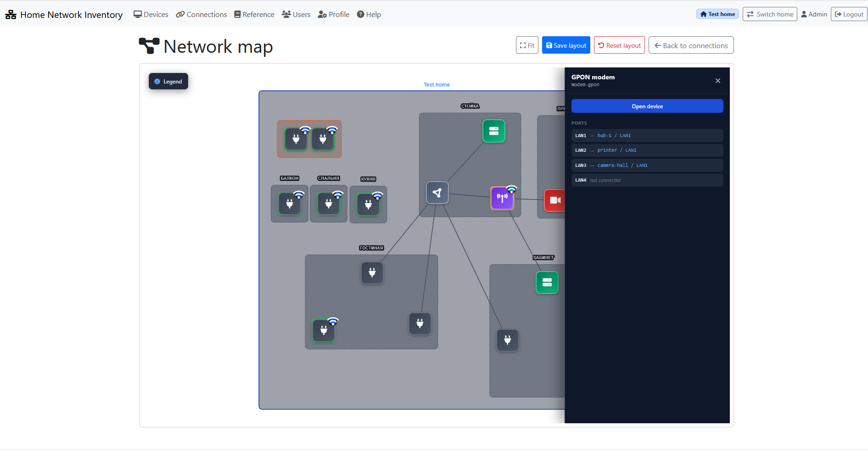Select the red camera node
868x454 pixels.
point(554,200)
